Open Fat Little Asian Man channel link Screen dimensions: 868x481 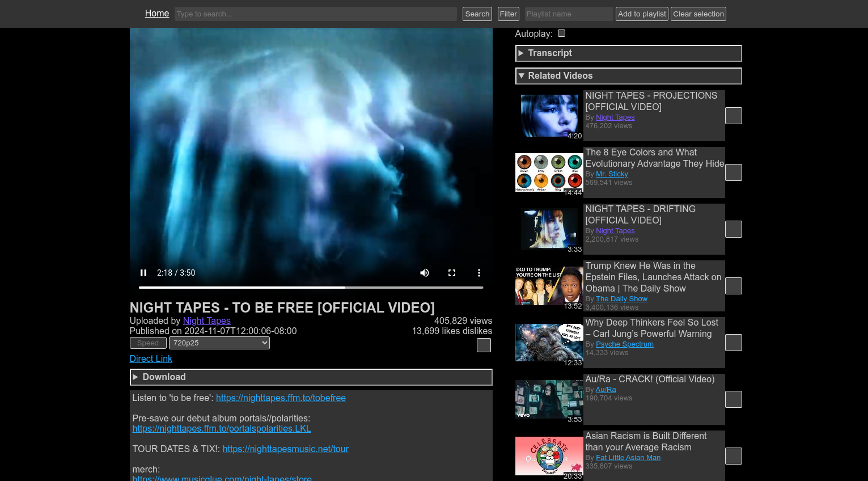(628, 458)
